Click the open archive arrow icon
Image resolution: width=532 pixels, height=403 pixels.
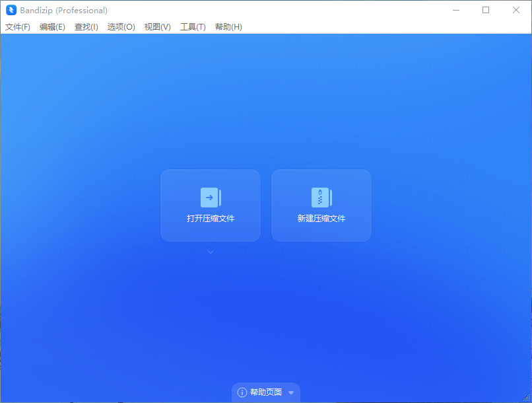pyautogui.click(x=211, y=198)
